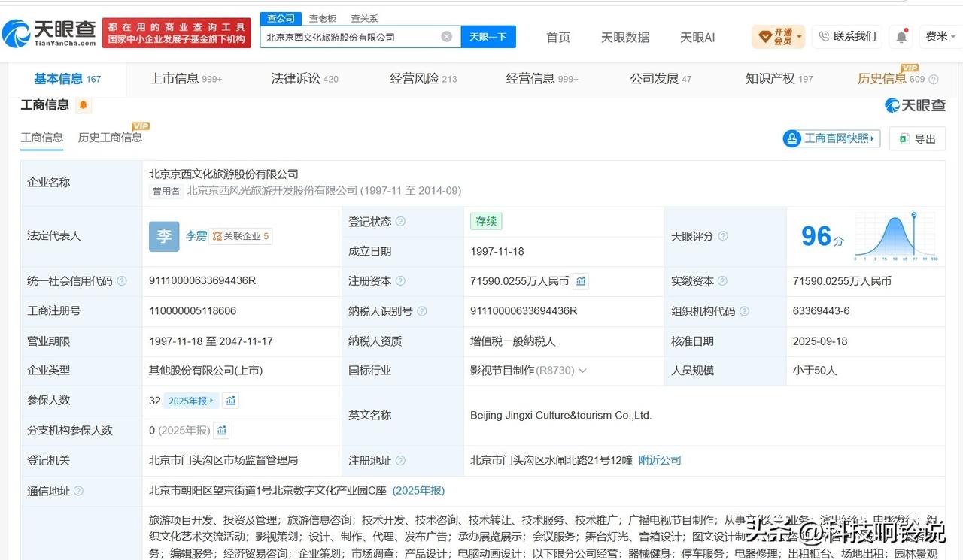
Task: Open 天眼AI in top navigation
Action: [x=697, y=37]
